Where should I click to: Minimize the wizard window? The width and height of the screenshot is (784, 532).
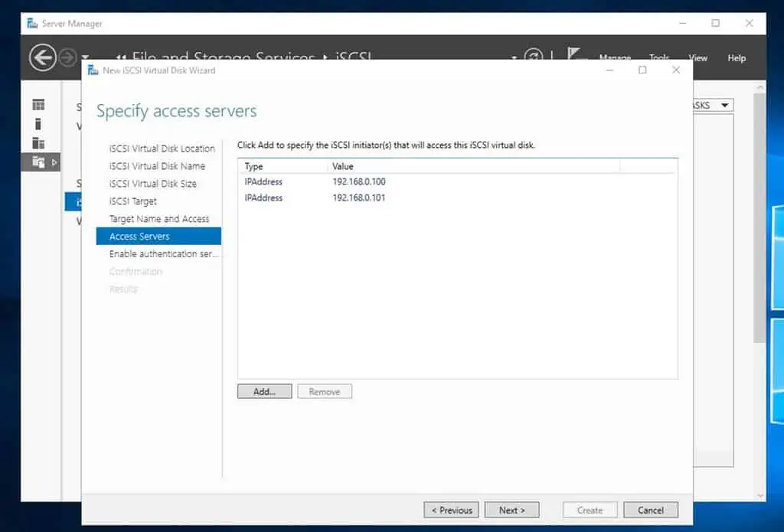[609, 70]
